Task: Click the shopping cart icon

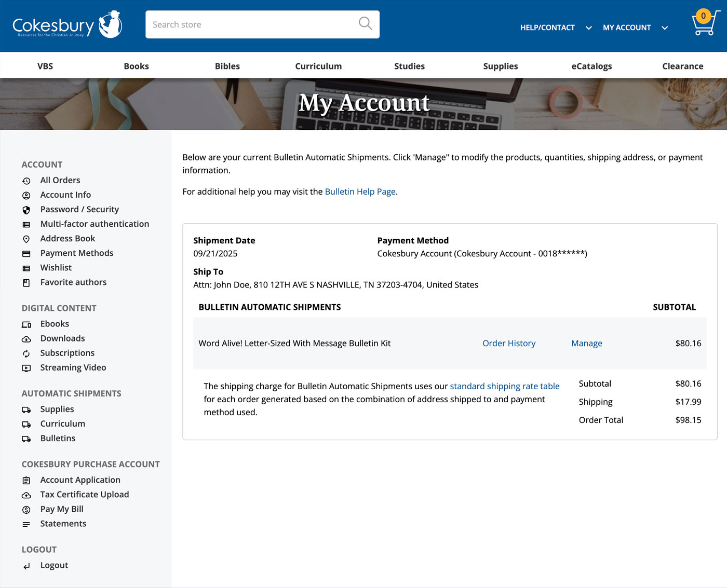Action: pos(704,23)
